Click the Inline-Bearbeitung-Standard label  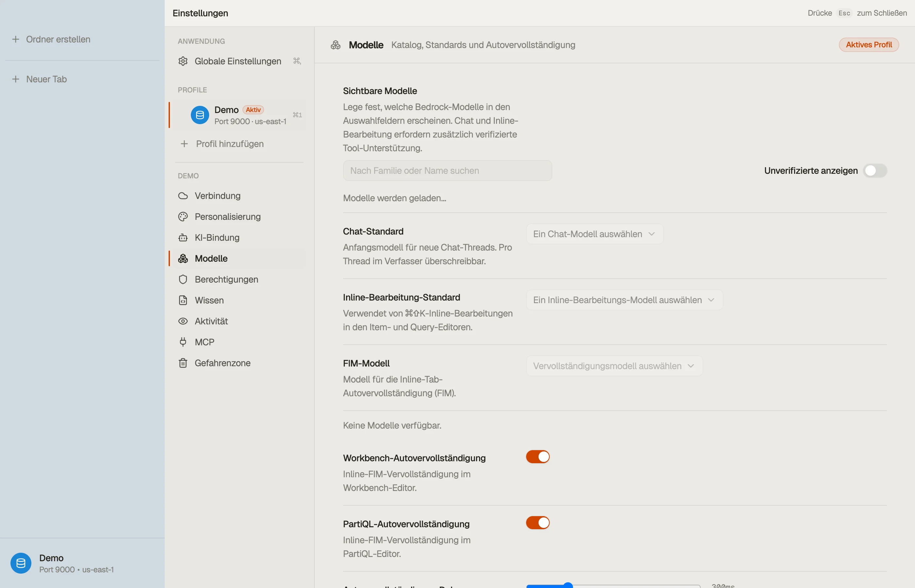[x=401, y=298]
